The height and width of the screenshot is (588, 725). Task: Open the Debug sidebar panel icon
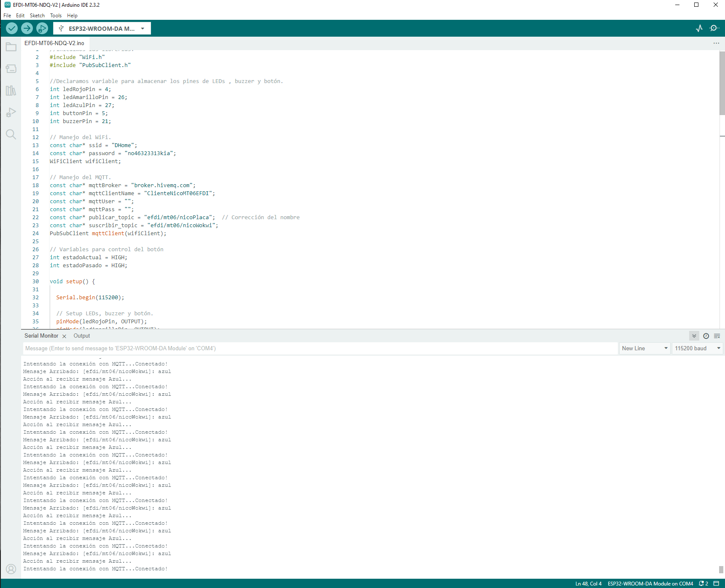(x=11, y=113)
